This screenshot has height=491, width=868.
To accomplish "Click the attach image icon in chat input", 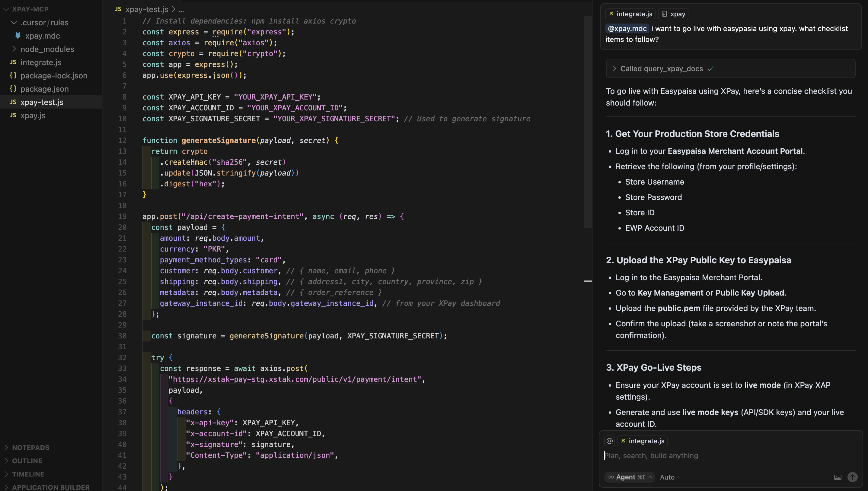I will 838,477.
